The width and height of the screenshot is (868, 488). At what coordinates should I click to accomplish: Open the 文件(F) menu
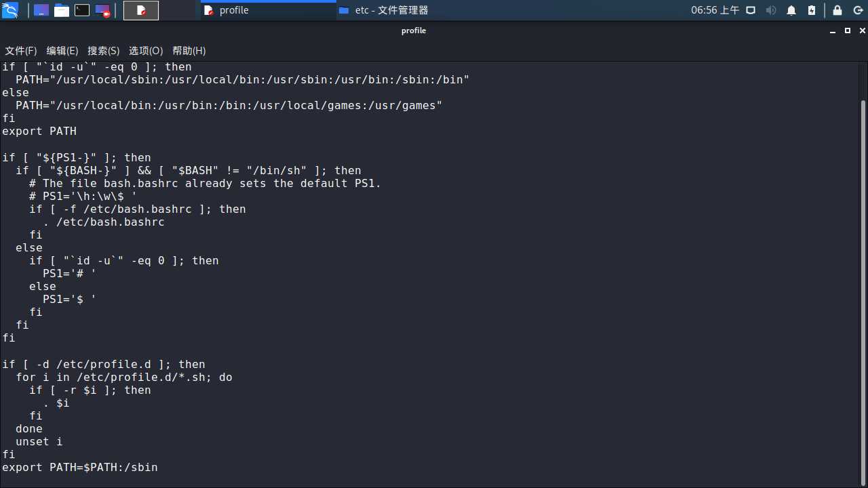coord(21,51)
